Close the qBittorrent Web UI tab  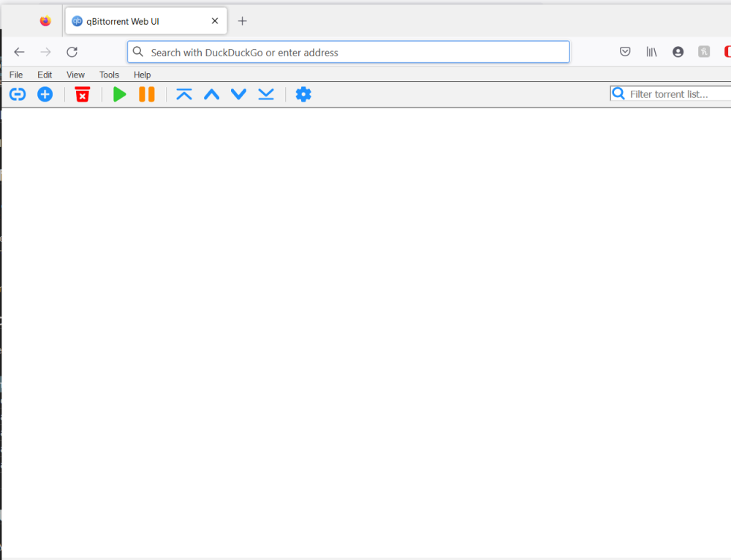[215, 21]
